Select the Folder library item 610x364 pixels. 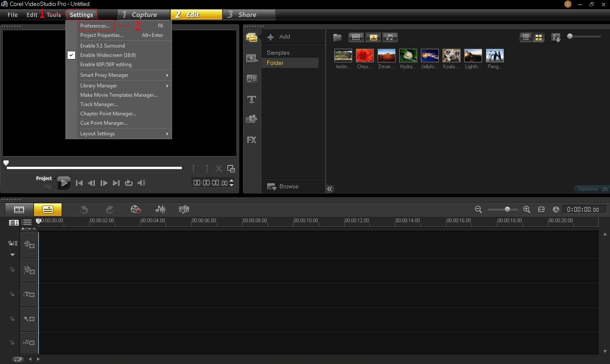[x=290, y=63]
